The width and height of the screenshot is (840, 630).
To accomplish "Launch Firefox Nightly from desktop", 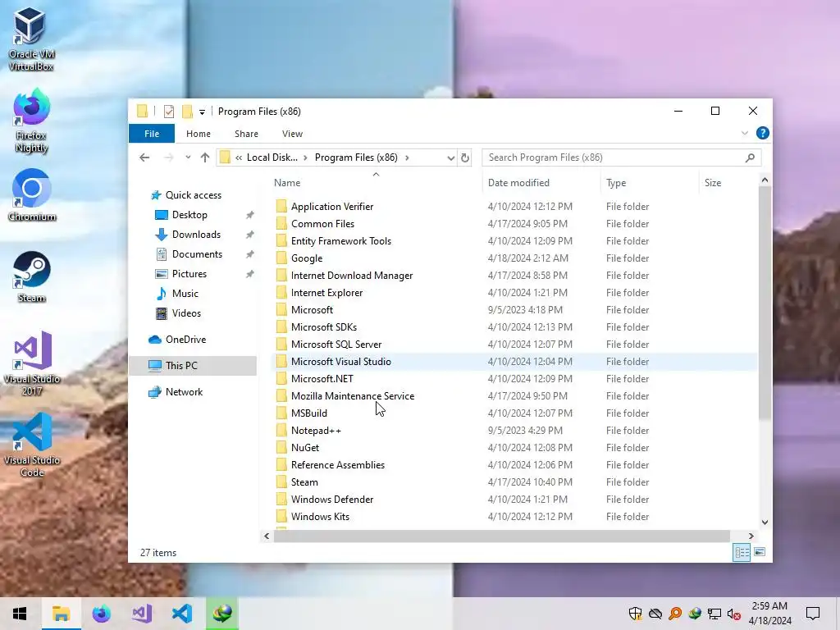I will (x=31, y=121).
